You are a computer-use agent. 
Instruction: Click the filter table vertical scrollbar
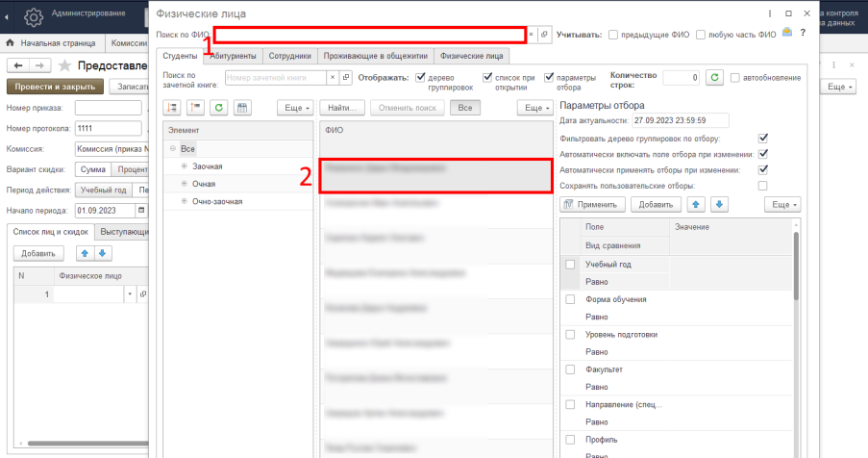tap(796, 266)
